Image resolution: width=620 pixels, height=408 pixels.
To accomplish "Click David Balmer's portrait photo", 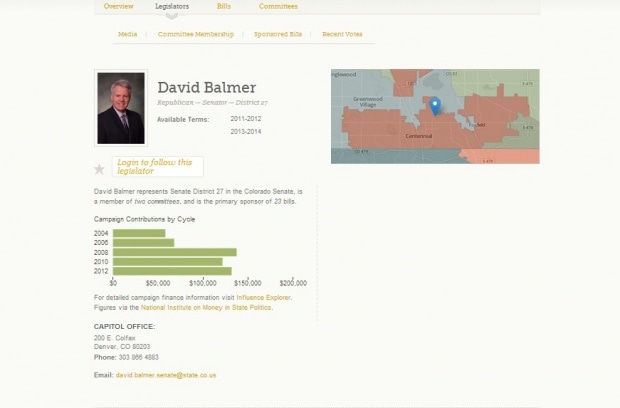I will [x=121, y=108].
